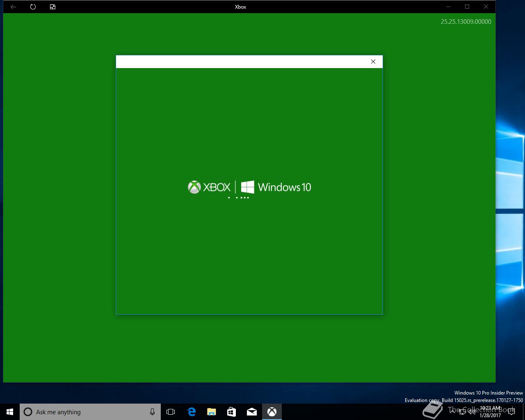Maximize the Xbox window
Viewport: 525px width, 420px height.
pos(467,7)
